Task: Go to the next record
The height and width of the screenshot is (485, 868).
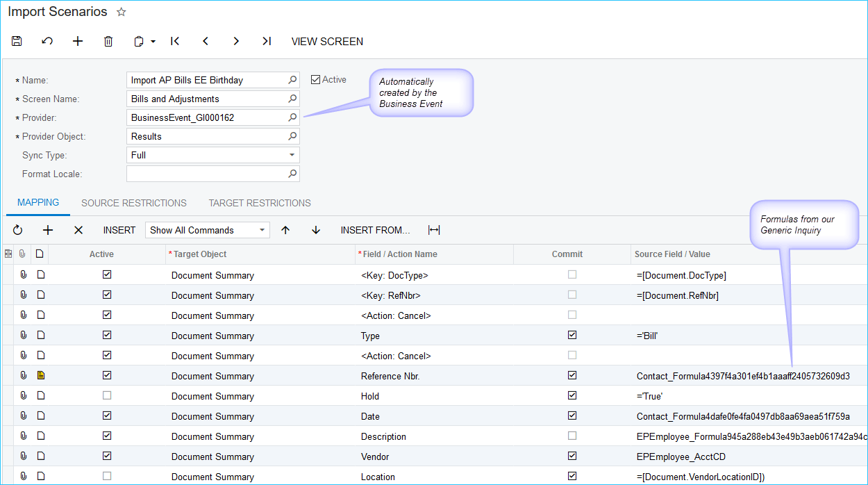Action: point(236,41)
